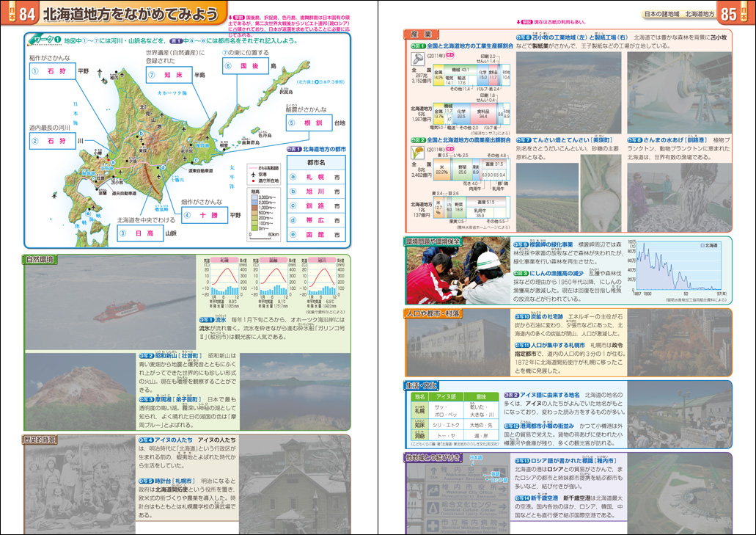Image resolution: width=756 pixels, height=535 pixels.
Task: Click answer box ② 石狩 for the river
Action: tap(53, 141)
